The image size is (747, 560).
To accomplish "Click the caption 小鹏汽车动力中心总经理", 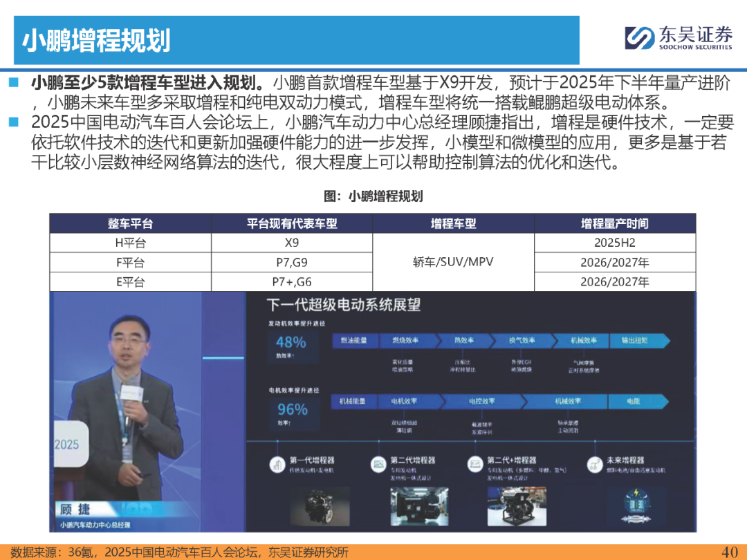I will [95, 525].
